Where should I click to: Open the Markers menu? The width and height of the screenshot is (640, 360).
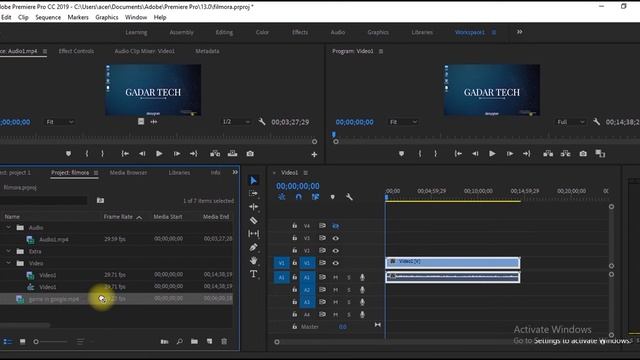[78, 17]
